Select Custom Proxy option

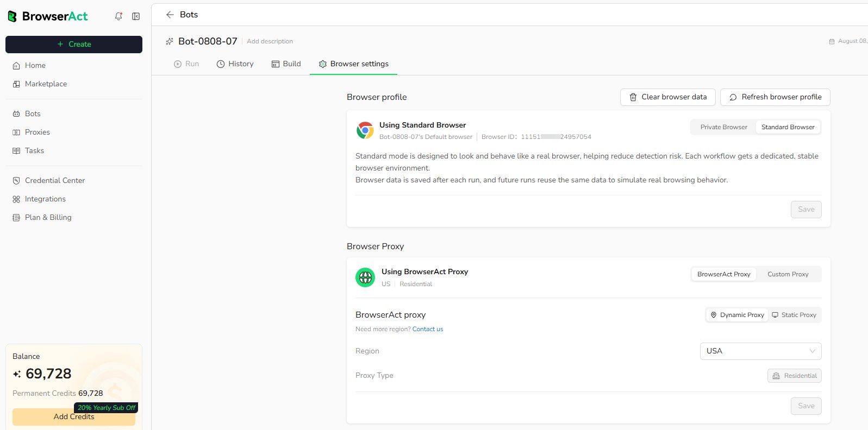788,274
